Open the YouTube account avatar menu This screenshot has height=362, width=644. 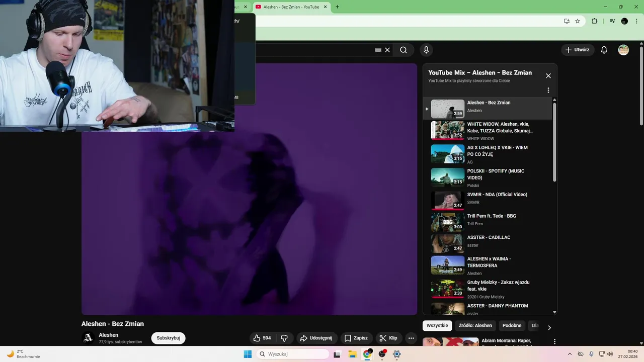pyautogui.click(x=623, y=50)
